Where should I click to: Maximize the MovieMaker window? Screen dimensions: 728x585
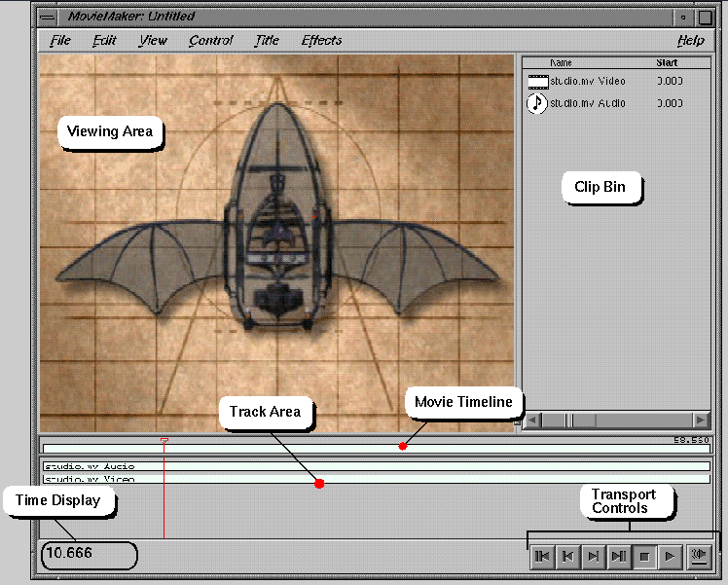[x=705, y=18]
